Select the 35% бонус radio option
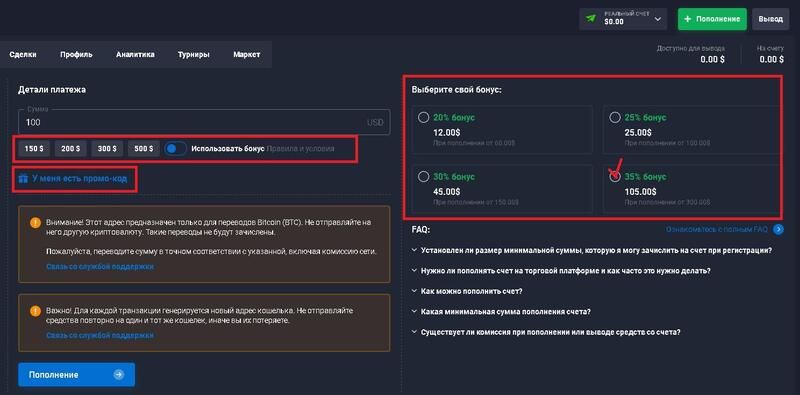This screenshot has height=395, width=800. pyautogui.click(x=615, y=177)
